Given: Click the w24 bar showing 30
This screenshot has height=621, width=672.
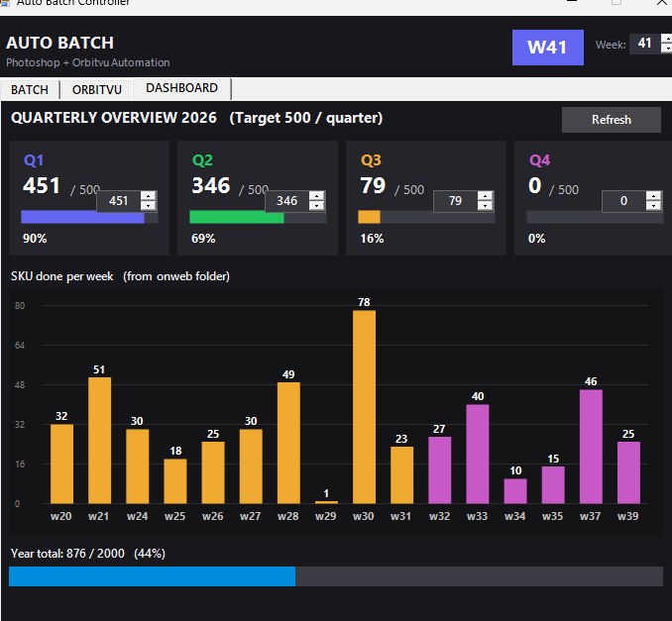Looking at the screenshot, I should 137,466.
